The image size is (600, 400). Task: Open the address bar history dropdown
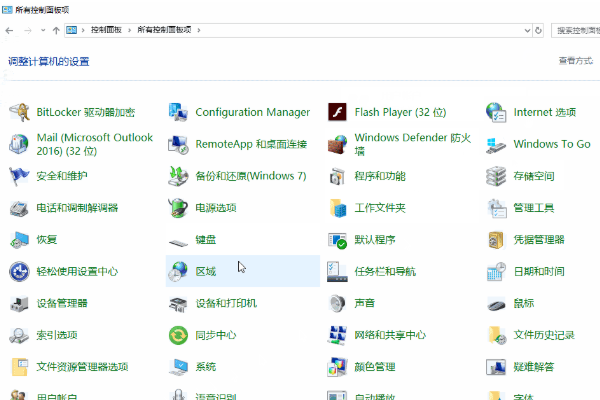tap(527, 30)
